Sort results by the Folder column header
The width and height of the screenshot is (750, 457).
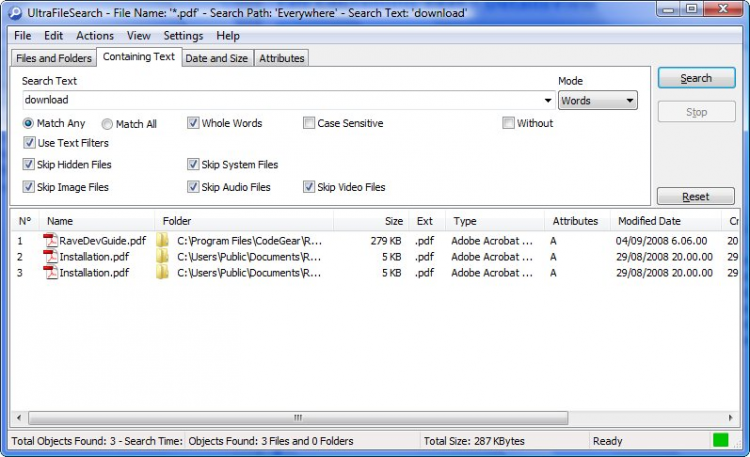pos(244,221)
